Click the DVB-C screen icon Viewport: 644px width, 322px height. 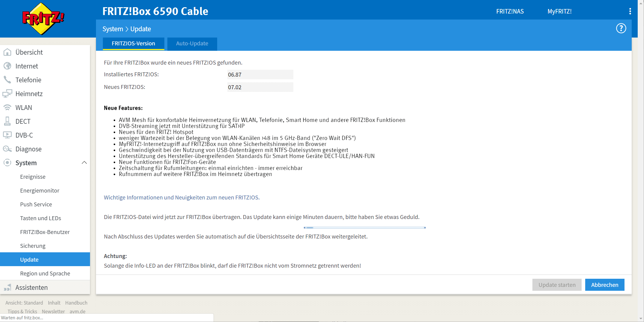[x=7, y=135]
